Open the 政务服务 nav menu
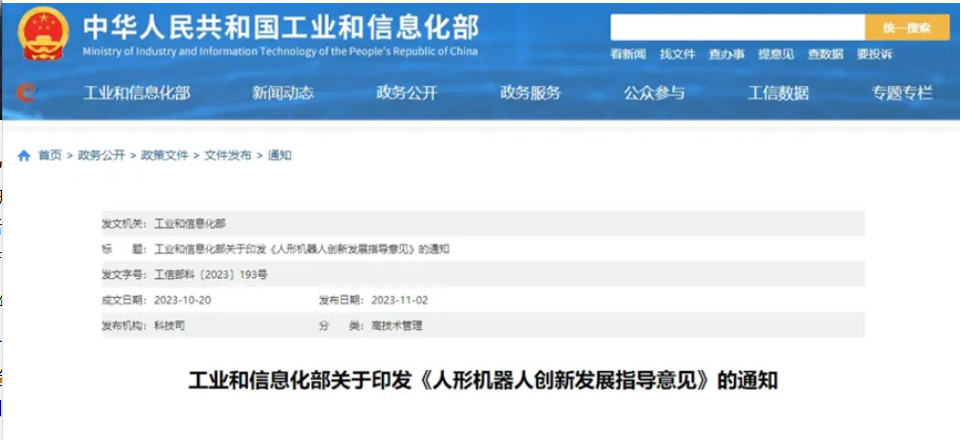Screen dimensions: 961x440 click(531, 93)
